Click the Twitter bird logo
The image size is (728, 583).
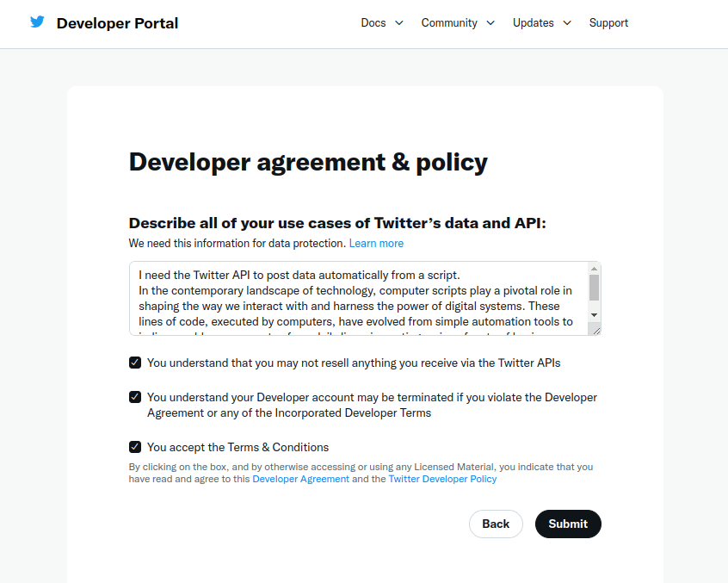point(37,22)
